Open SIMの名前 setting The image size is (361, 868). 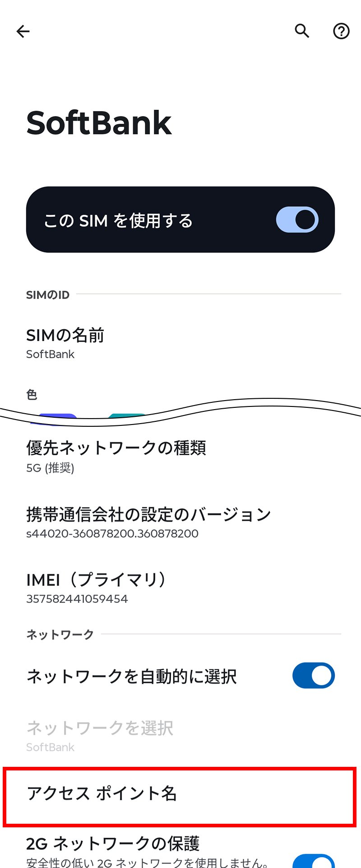click(x=180, y=344)
